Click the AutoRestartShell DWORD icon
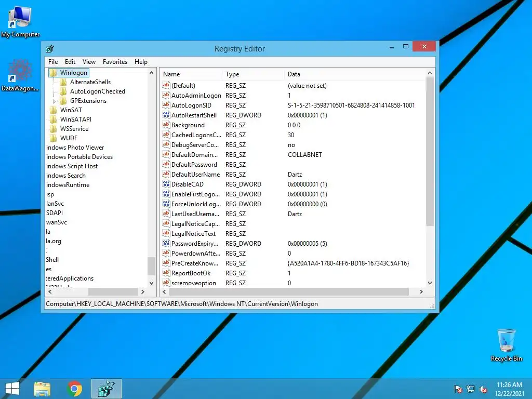Screen dimensions: 532x399 166,115
